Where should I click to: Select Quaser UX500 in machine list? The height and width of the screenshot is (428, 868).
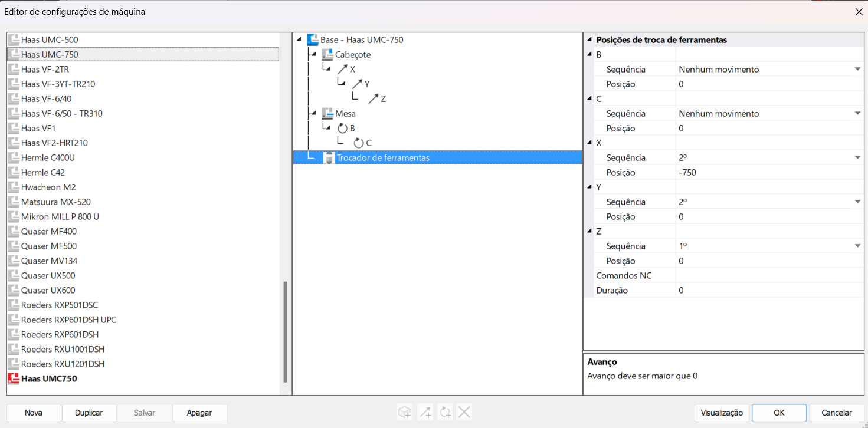[x=48, y=275]
